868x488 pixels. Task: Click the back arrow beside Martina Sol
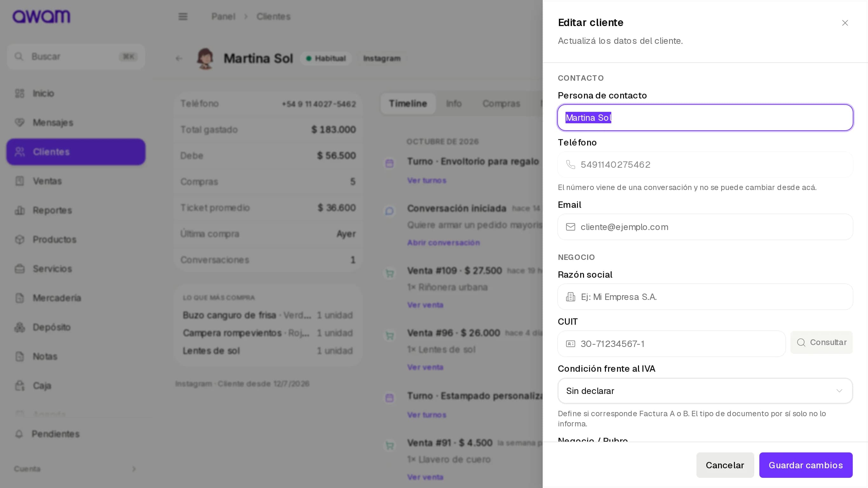point(179,58)
